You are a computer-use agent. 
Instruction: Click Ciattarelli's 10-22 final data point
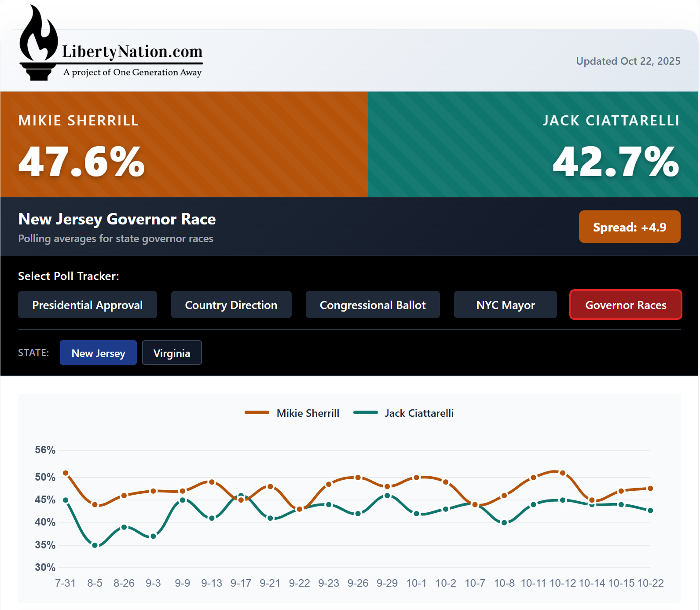(650, 511)
